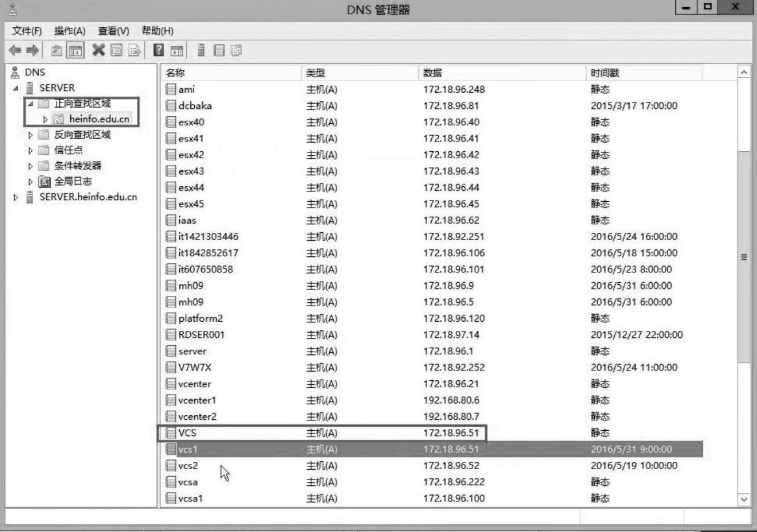757x532 pixels.
Task: Click the DNS root icon in the tree
Action: coord(15,73)
